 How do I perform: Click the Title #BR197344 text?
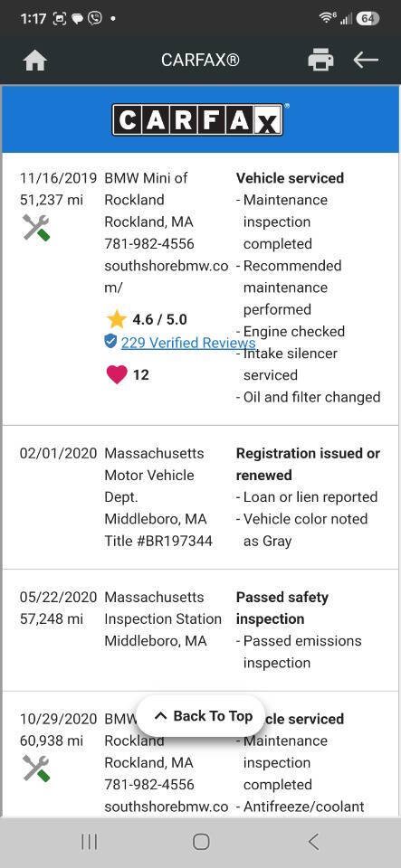pos(158,541)
